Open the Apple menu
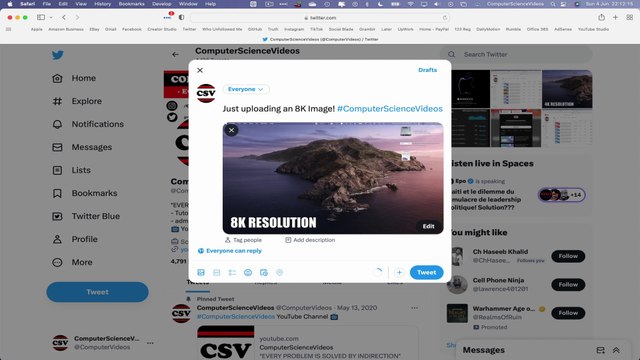 pyautogui.click(x=10, y=4)
